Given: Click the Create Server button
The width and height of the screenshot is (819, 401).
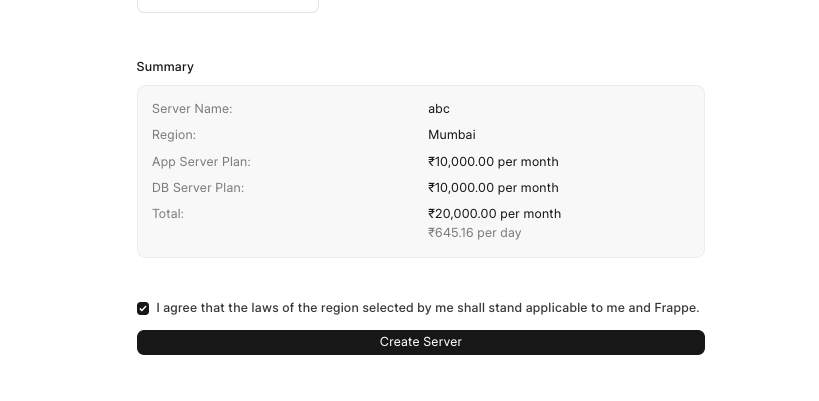Looking at the screenshot, I should 420,342.
